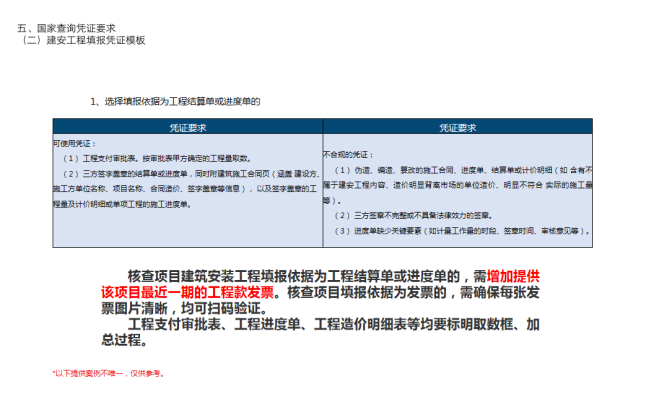646x413 pixels.
Task: Select the right table header 凭证要求
Action: [457, 128]
